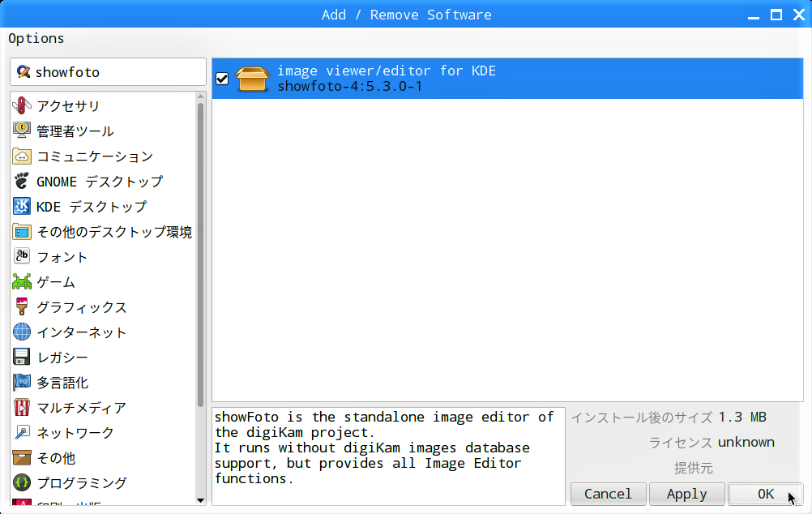Click the アクセサリ label
The image size is (812, 514).
[68, 105]
